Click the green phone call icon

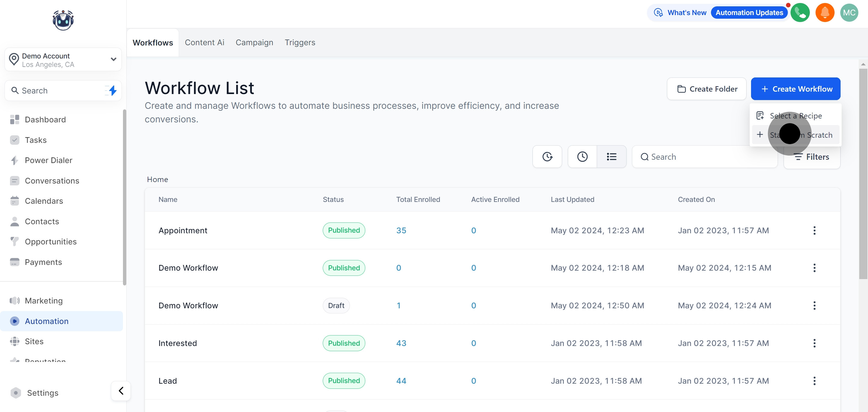click(x=800, y=13)
